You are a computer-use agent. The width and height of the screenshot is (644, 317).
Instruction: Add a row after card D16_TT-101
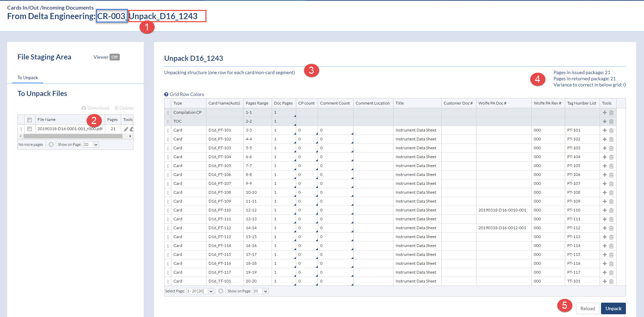pos(604,281)
